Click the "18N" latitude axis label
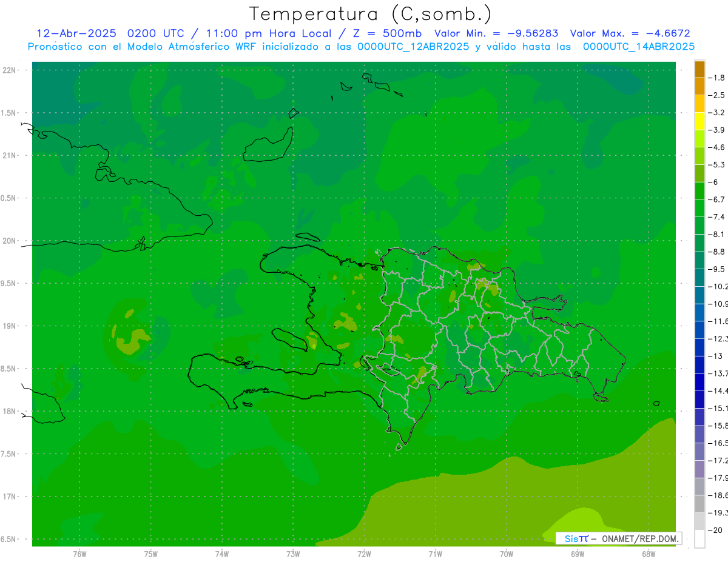 click(x=9, y=411)
